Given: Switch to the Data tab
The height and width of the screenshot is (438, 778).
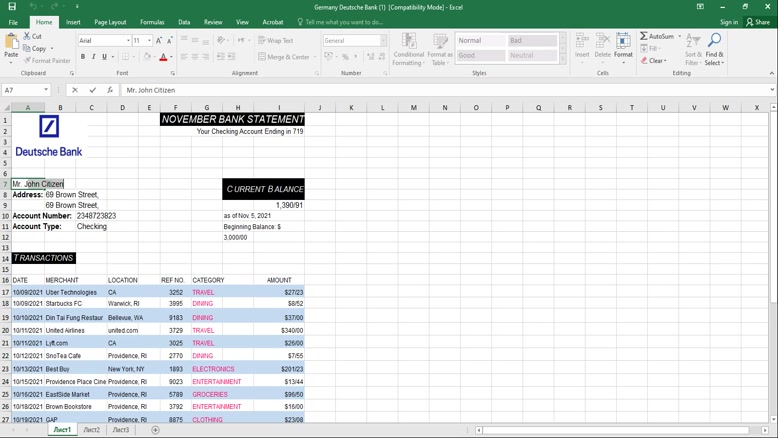Looking at the screenshot, I should tap(184, 22).
